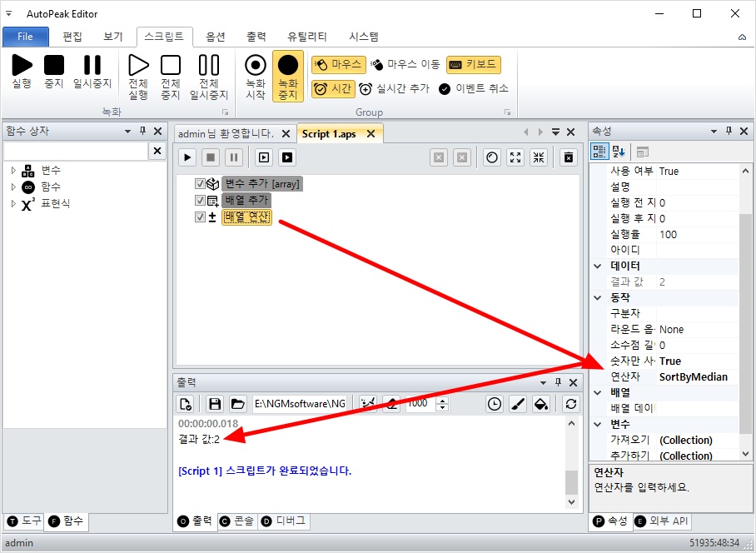
Task: Click the categorized view icon in 속성
Action: pyautogui.click(x=599, y=152)
